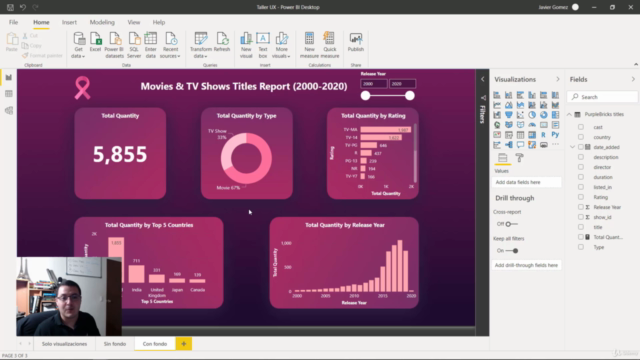Insert a Text box

[263, 45]
